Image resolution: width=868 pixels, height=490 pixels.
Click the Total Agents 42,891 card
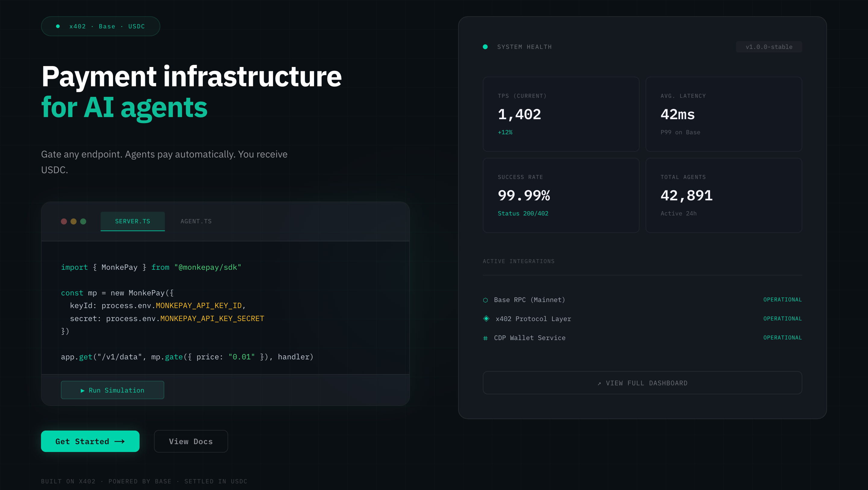tap(723, 195)
